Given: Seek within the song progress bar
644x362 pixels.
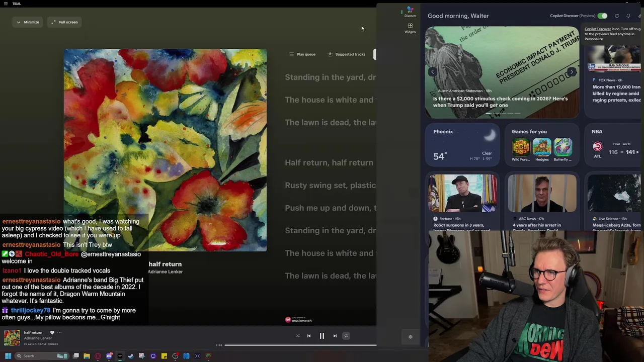Looking at the screenshot, I should (300, 345).
